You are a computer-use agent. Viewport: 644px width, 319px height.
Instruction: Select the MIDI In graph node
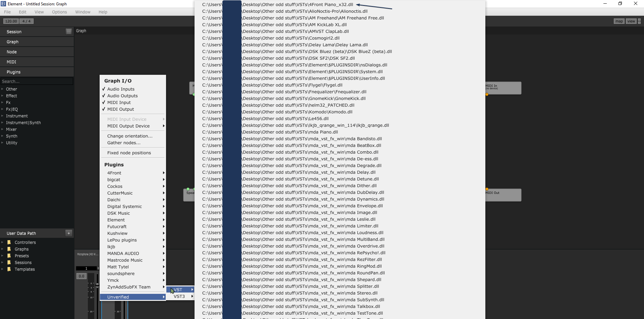[503, 88]
